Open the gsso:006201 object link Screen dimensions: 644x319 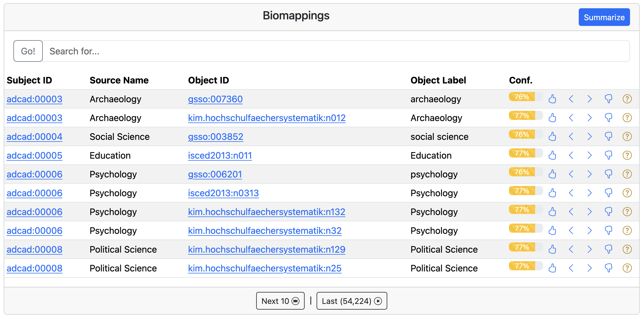(215, 174)
